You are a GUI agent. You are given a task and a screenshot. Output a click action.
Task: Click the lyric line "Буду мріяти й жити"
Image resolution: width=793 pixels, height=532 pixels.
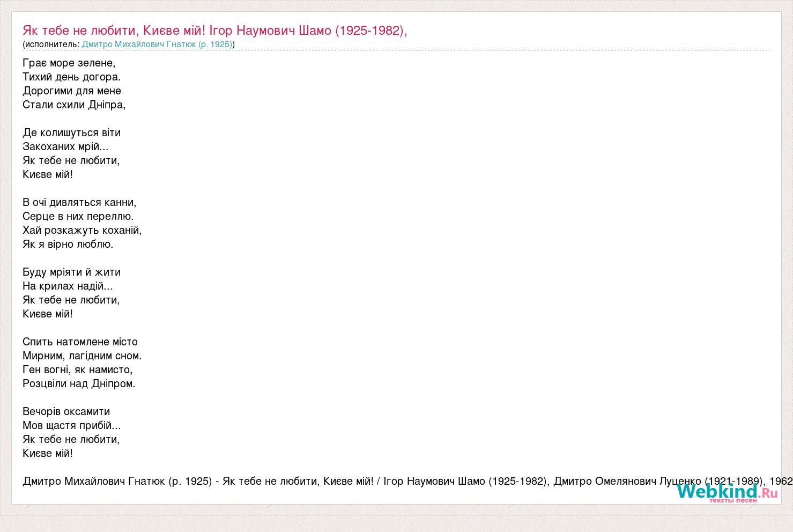point(71,272)
